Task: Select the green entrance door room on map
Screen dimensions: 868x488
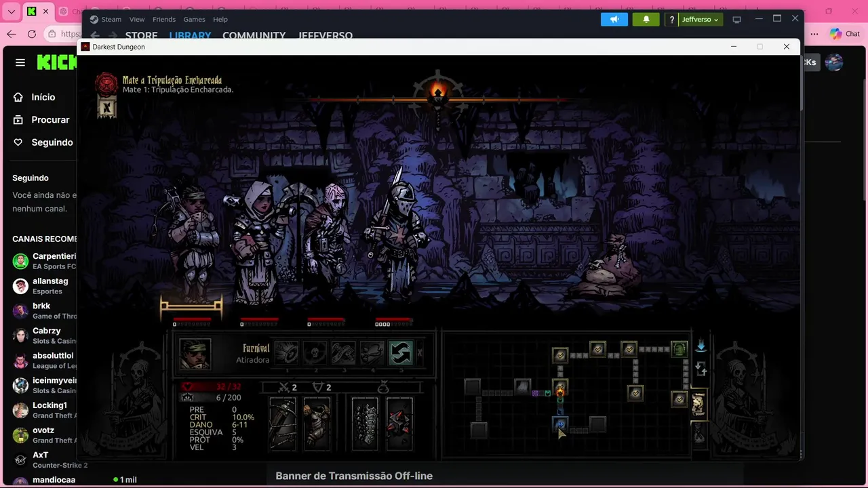Action: point(679,350)
